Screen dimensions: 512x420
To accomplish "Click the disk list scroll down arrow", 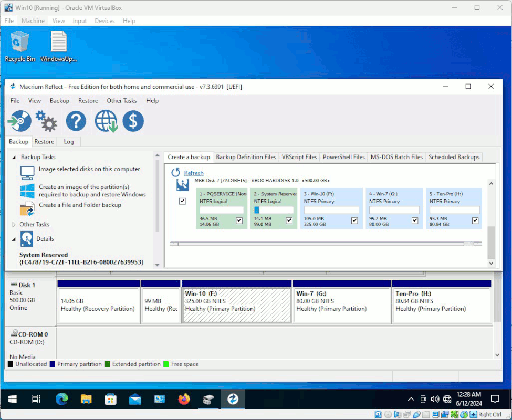I will click(491, 263).
